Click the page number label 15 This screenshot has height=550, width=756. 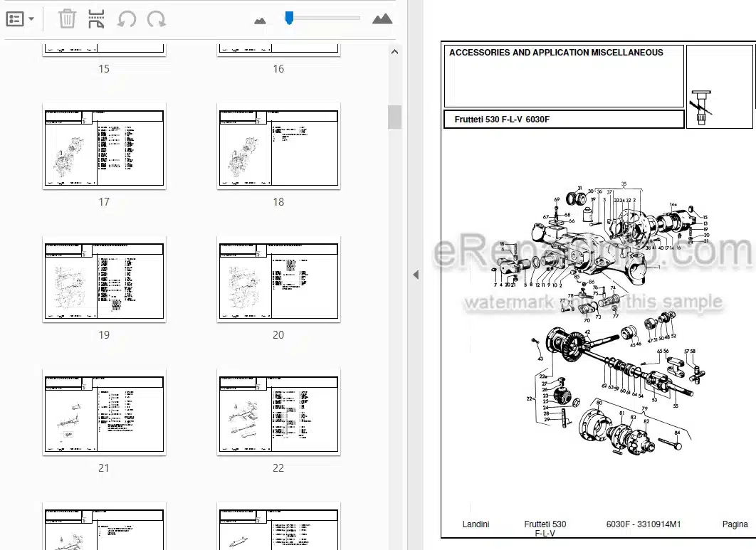(104, 69)
